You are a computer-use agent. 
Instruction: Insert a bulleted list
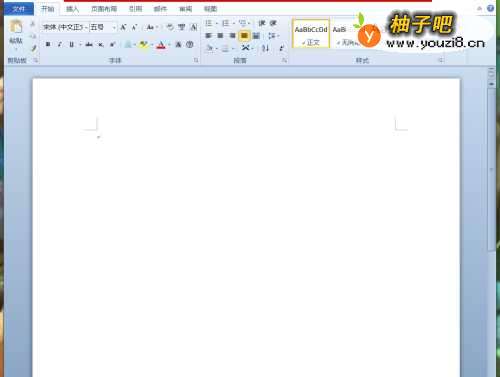click(209, 23)
